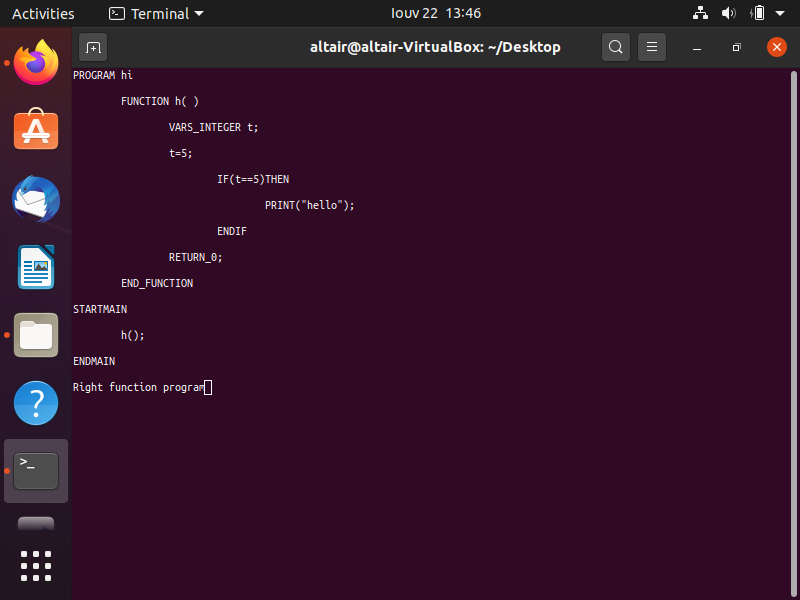Launch LibreOffice Writer from the dock
800x600 pixels.
tap(36, 267)
